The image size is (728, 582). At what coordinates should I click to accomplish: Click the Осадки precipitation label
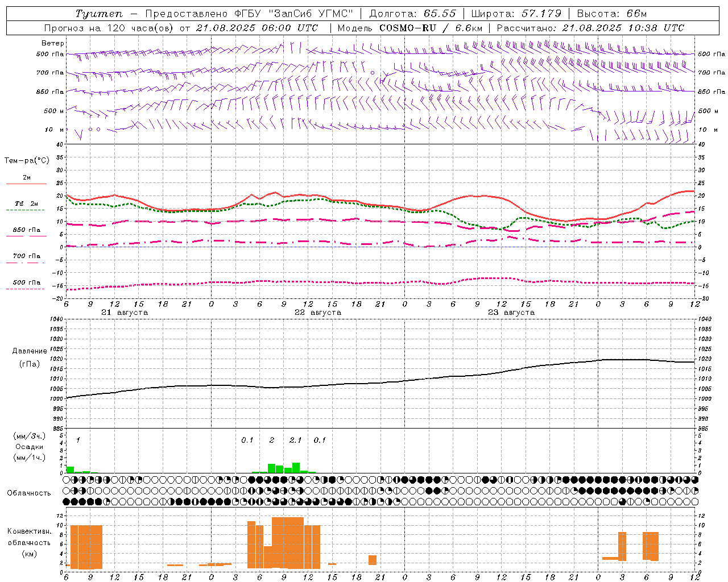[x=29, y=447]
